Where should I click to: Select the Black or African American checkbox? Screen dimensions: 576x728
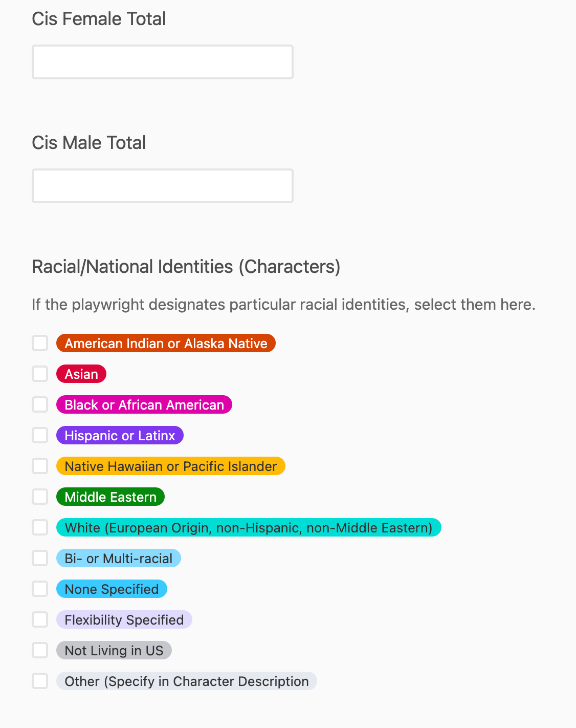click(x=40, y=404)
